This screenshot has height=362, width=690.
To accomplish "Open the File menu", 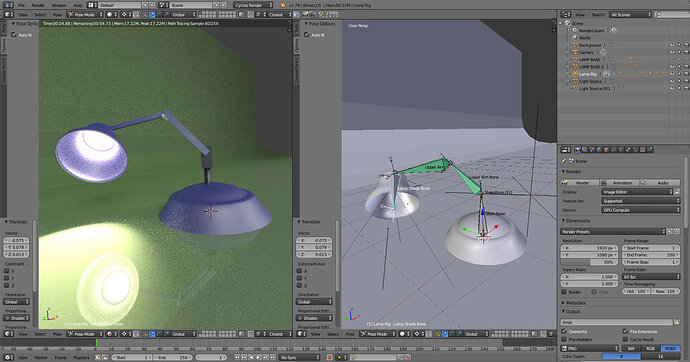I will 21,5.
